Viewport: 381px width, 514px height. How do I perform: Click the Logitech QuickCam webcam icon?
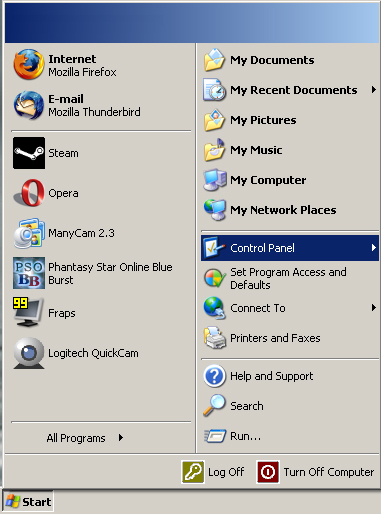point(29,353)
